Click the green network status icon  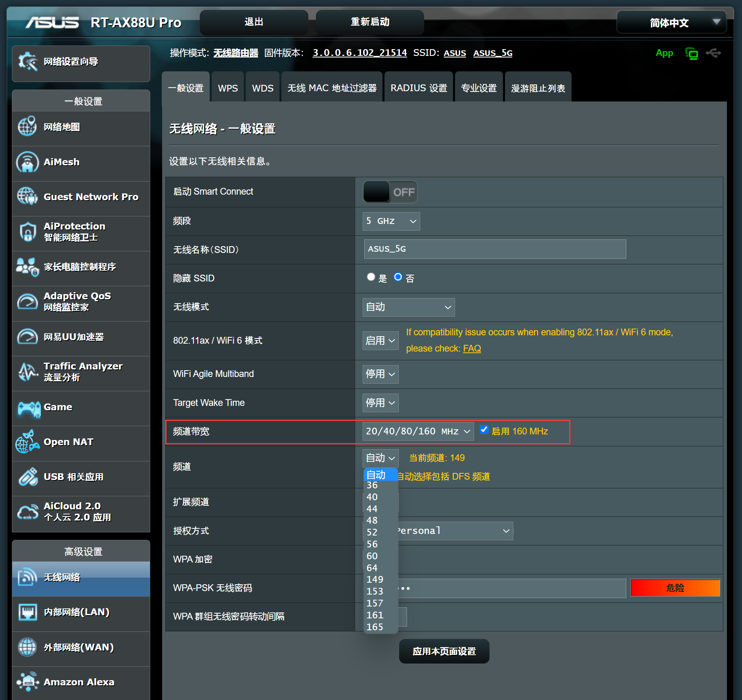pyautogui.click(x=691, y=53)
